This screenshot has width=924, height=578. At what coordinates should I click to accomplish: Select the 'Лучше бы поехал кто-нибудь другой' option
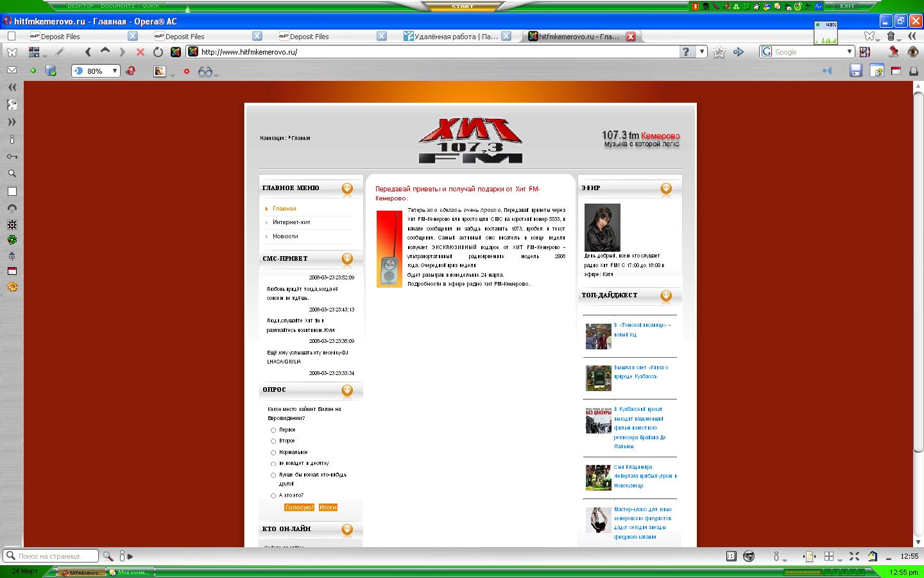[273, 475]
